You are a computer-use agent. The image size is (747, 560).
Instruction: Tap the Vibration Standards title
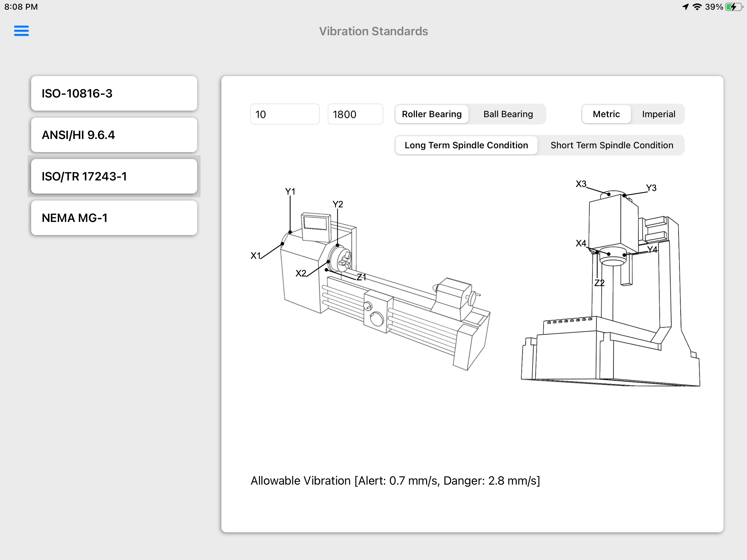point(373,31)
